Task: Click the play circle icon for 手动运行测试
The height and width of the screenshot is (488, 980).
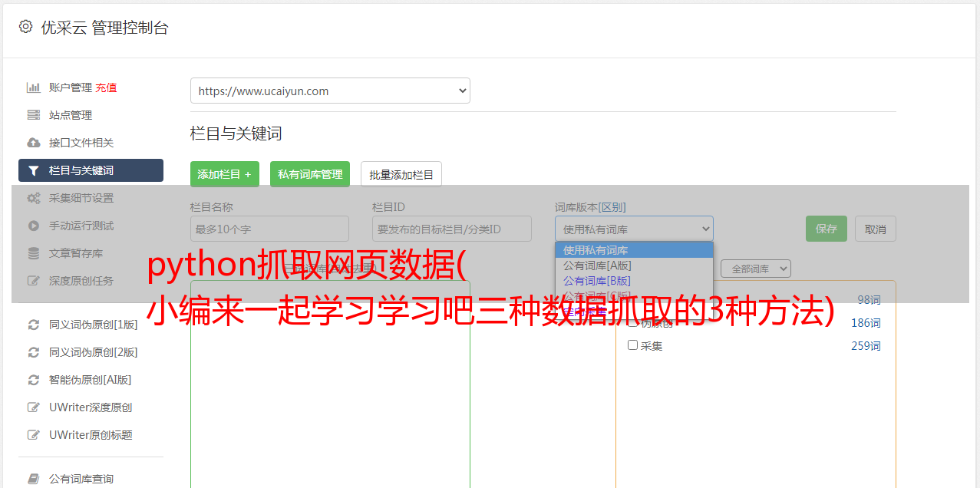Action: tap(34, 226)
